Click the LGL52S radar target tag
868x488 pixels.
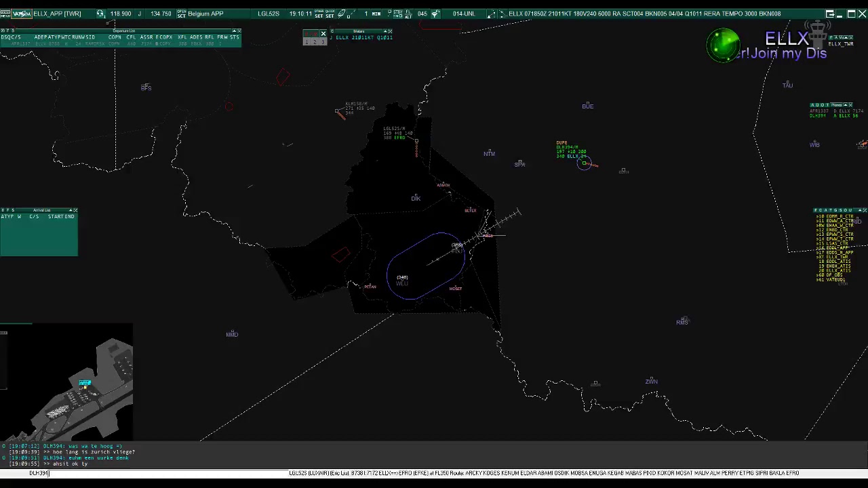[x=397, y=133]
